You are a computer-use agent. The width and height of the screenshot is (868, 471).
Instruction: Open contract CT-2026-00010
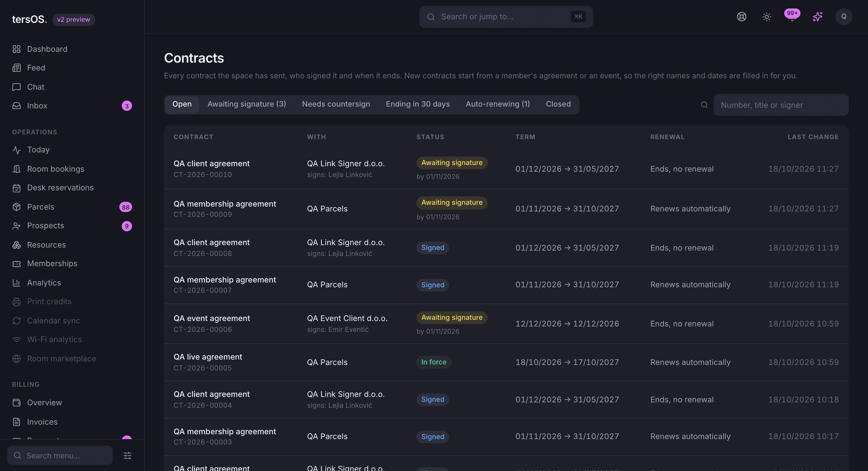coord(506,169)
